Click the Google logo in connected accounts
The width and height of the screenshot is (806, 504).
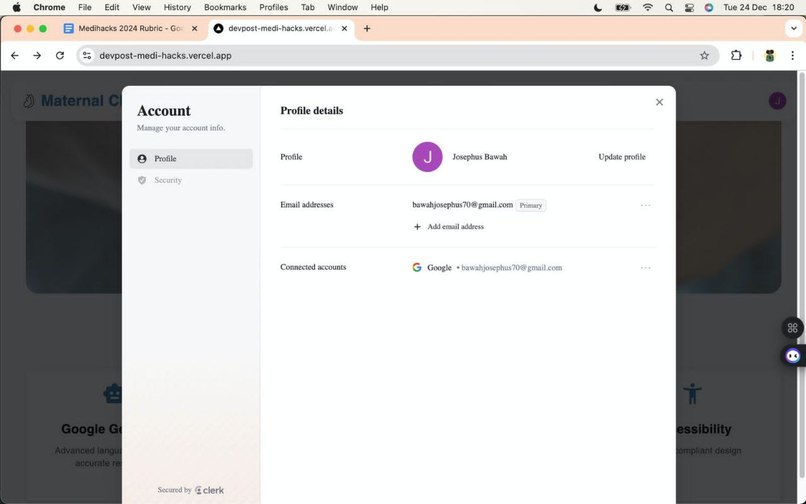pyautogui.click(x=417, y=267)
